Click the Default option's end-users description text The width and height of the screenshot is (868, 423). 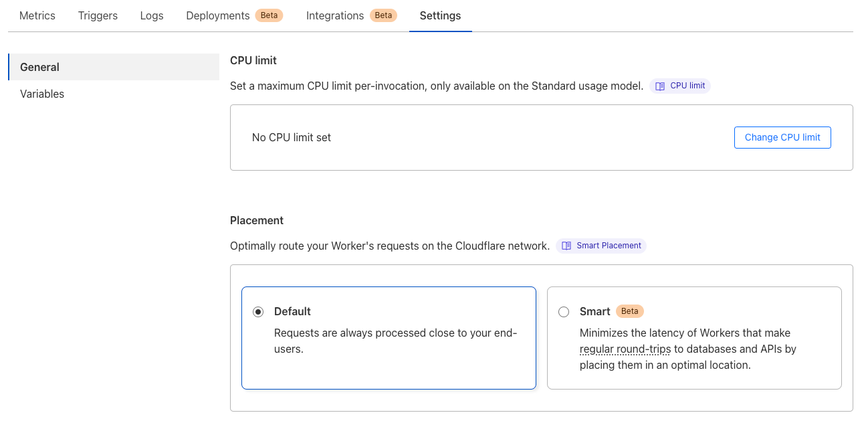point(396,341)
